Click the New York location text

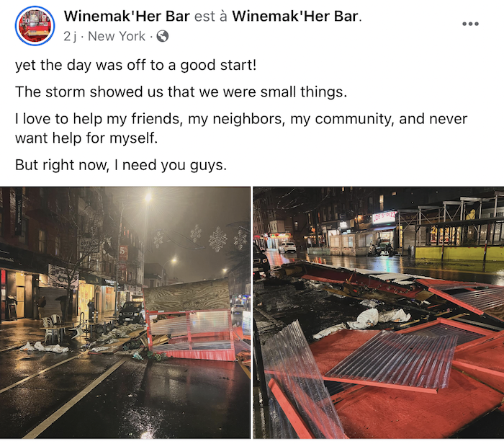click(x=117, y=36)
